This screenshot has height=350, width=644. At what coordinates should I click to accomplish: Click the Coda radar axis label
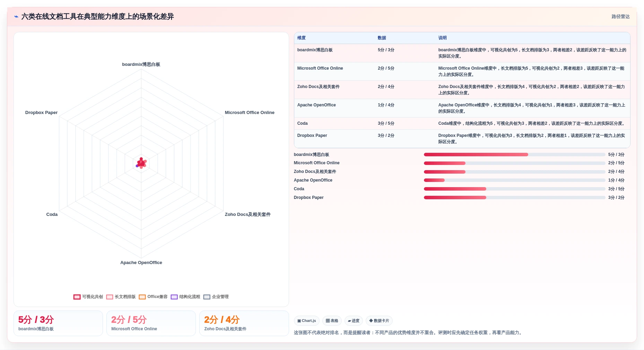click(x=52, y=215)
